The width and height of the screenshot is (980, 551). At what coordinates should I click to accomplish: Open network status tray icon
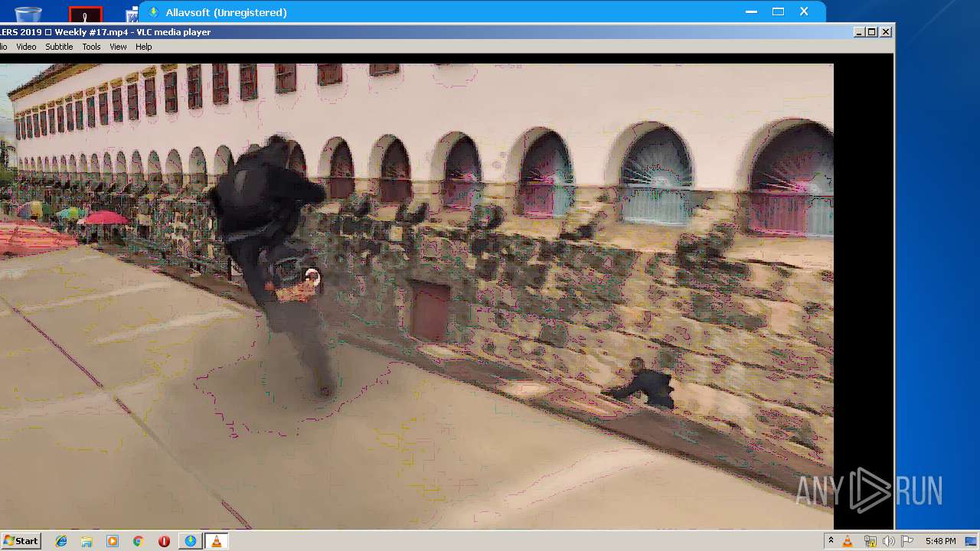tap(870, 541)
